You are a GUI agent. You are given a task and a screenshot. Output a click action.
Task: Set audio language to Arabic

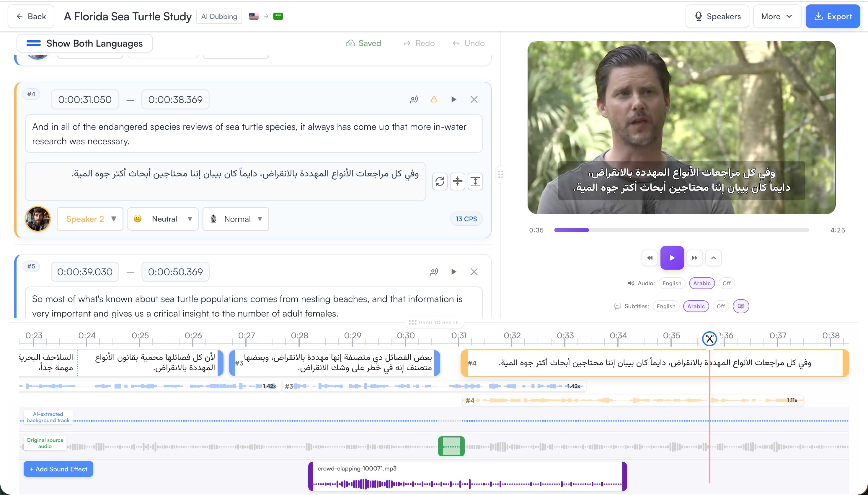click(x=701, y=283)
